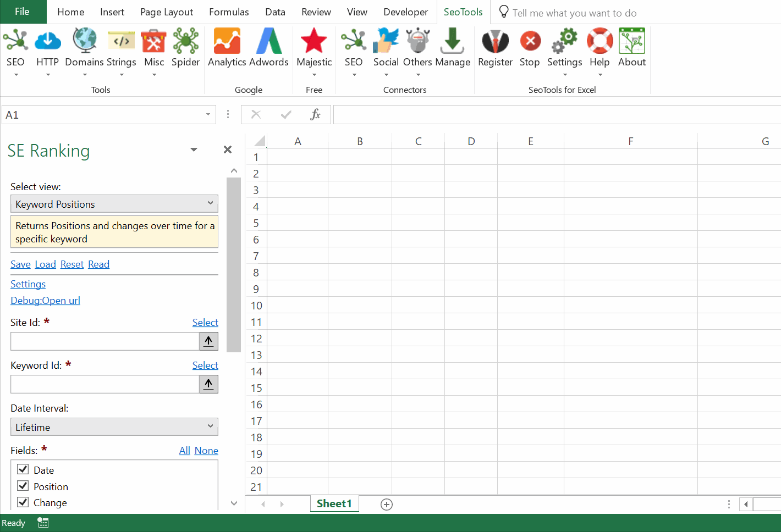
Task: Click inside the Site Id input field
Action: coord(105,341)
